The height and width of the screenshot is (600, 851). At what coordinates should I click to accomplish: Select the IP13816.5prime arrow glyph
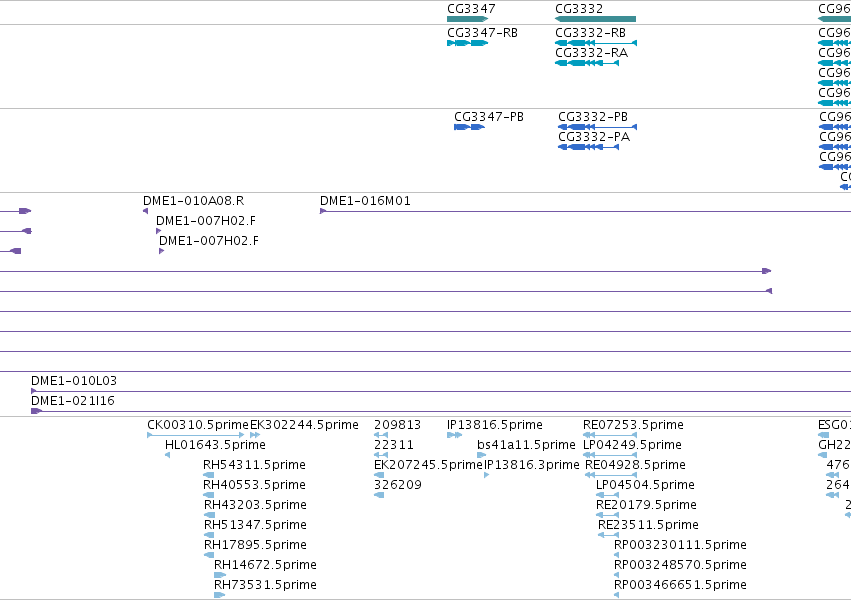pos(455,435)
